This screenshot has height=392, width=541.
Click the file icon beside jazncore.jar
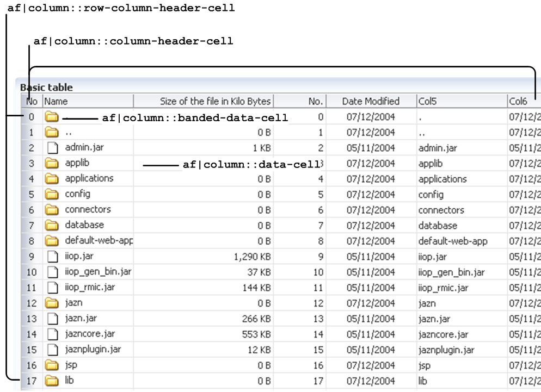click(x=52, y=334)
